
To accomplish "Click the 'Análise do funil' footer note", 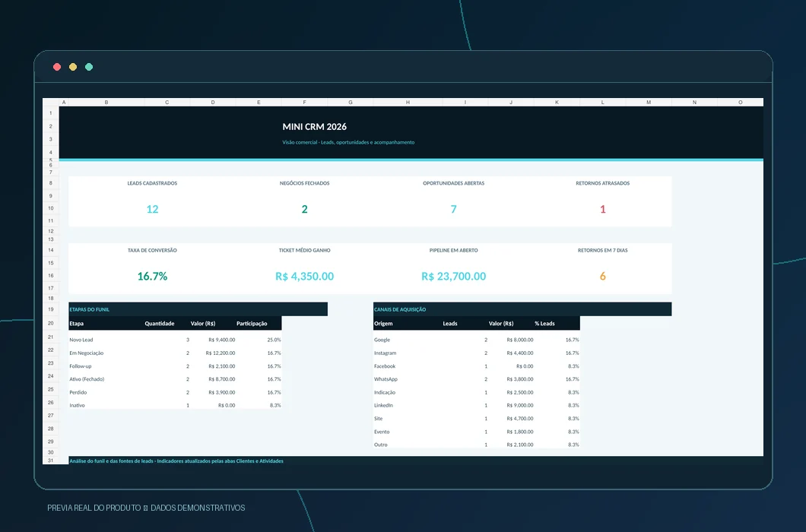I will [176, 461].
